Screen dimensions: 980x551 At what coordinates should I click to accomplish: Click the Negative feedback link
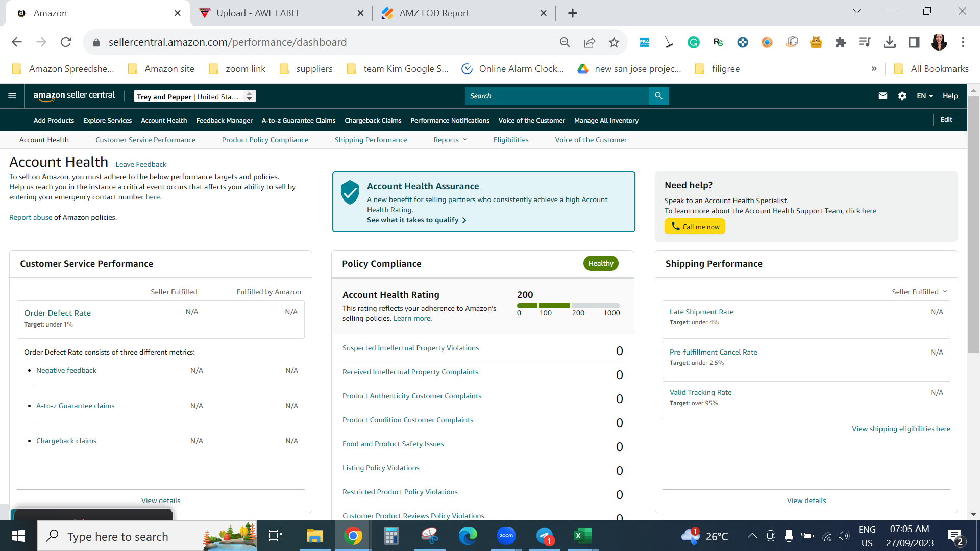coord(66,370)
